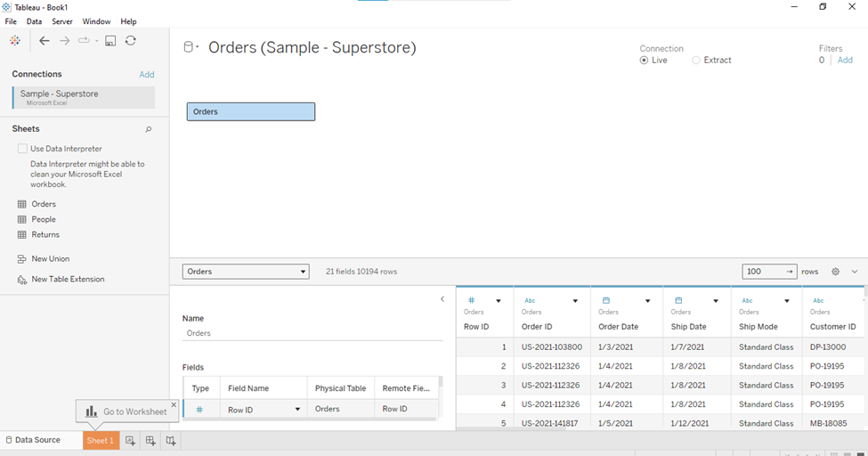The width and height of the screenshot is (868, 456).
Task: Close the Go to Worksheet tooltip
Action: (174, 405)
